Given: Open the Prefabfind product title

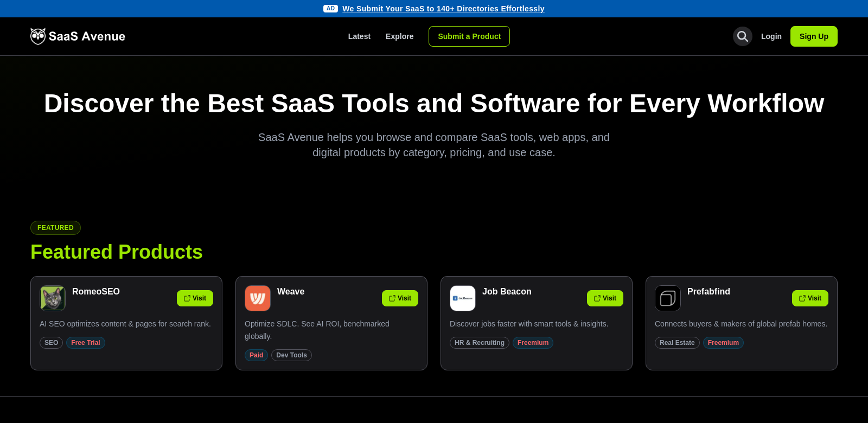Looking at the screenshot, I should (709, 292).
